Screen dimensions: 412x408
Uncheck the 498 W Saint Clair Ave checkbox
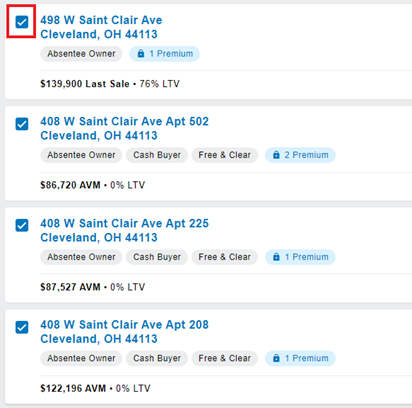22,22
